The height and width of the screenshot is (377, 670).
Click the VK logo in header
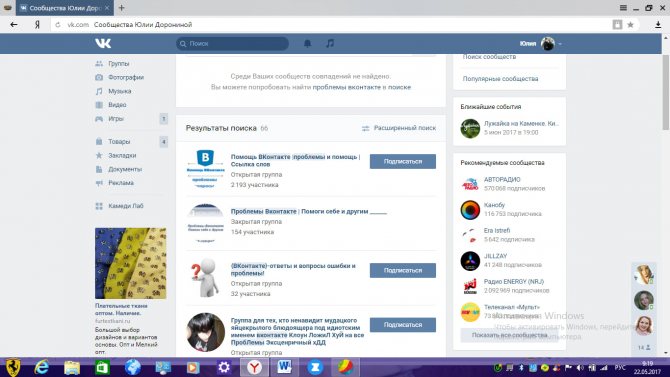click(x=103, y=43)
